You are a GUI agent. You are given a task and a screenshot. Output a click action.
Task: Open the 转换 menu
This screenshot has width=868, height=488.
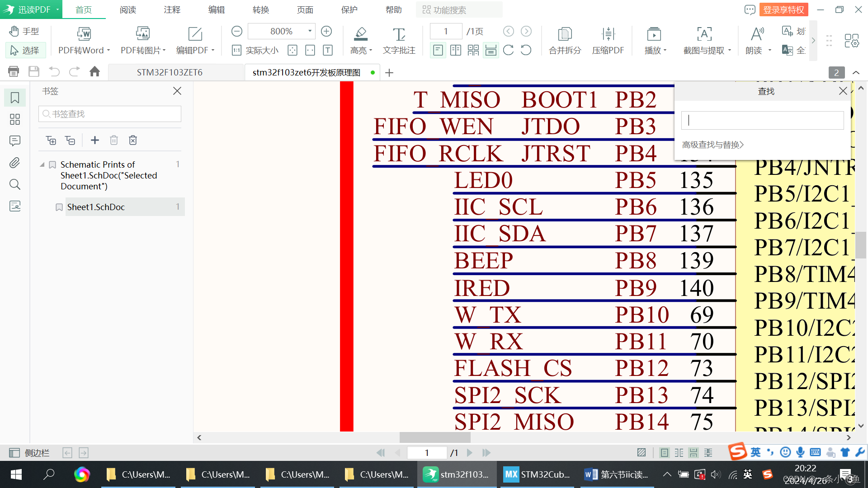coord(260,9)
